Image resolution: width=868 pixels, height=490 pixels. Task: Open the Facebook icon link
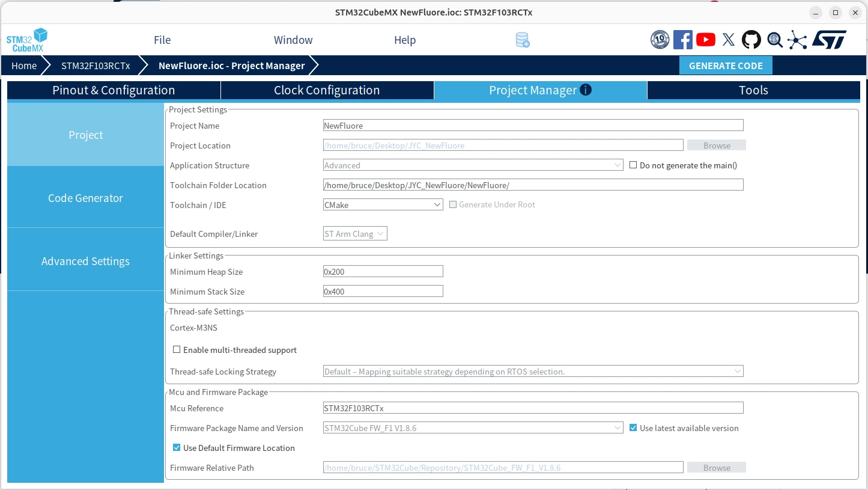tap(683, 40)
